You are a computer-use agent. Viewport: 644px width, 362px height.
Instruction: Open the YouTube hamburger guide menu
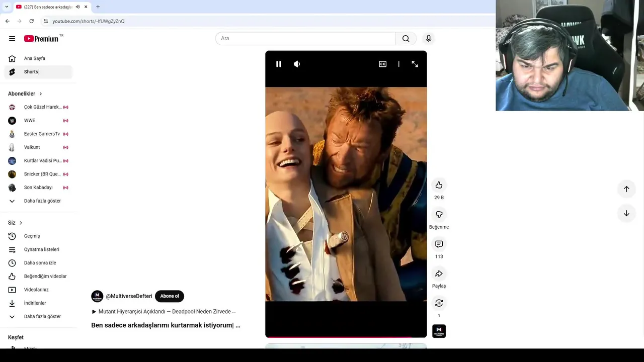(x=12, y=39)
